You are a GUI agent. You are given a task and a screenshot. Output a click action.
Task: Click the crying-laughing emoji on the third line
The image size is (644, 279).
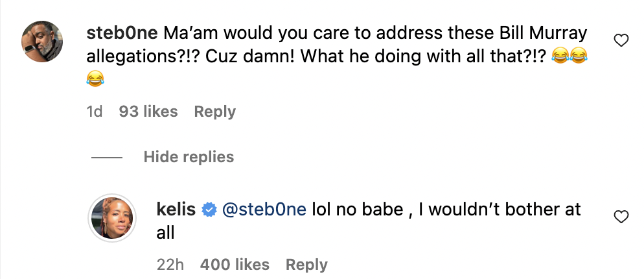[x=95, y=79]
